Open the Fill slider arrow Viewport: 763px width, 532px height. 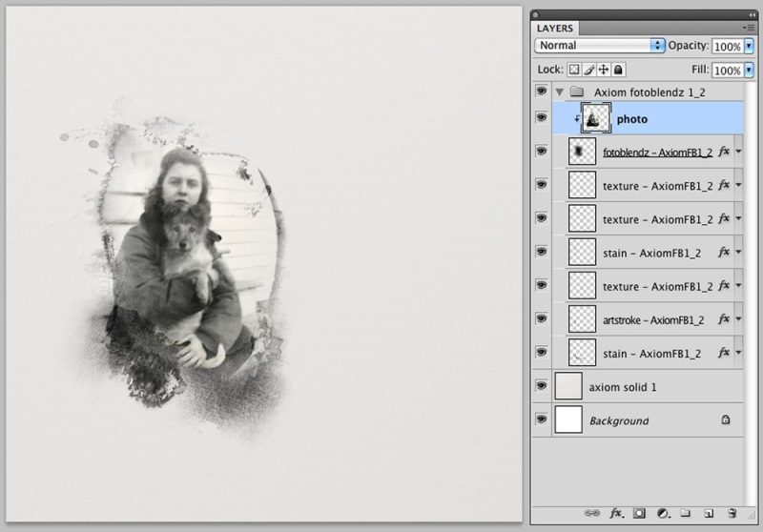pyautogui.click(x=749, y=70)
